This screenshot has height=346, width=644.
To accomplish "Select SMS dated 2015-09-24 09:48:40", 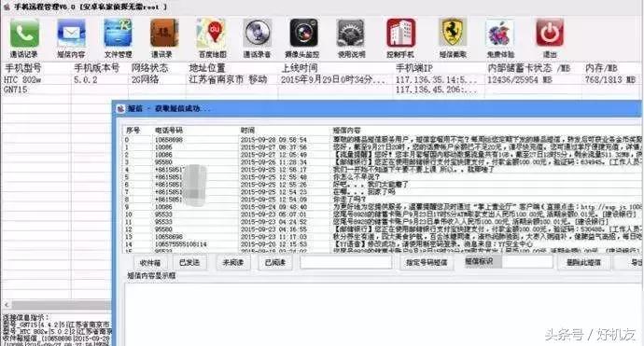I will click(x=382, y=207).
